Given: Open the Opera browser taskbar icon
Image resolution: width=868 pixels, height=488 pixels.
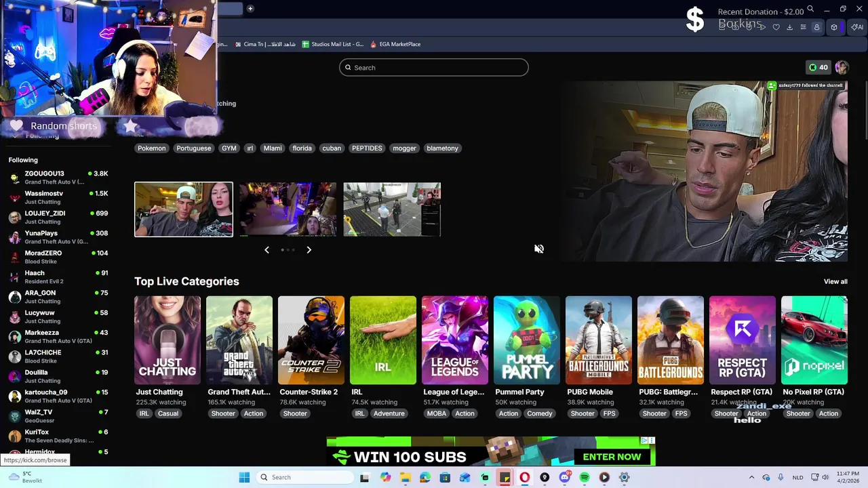Looking at the screenshot, I should pos(525,477).
